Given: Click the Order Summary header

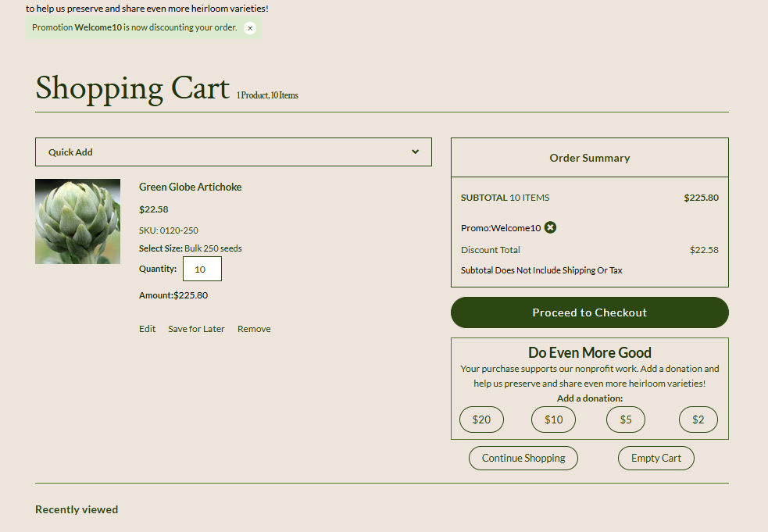Looking at the screenshot, I should 589,158.
